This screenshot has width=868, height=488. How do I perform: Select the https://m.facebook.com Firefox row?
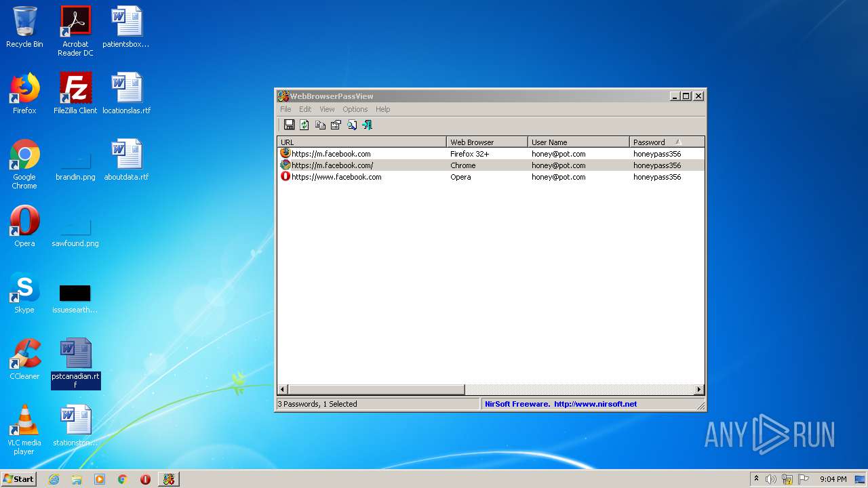click(491, 154)
